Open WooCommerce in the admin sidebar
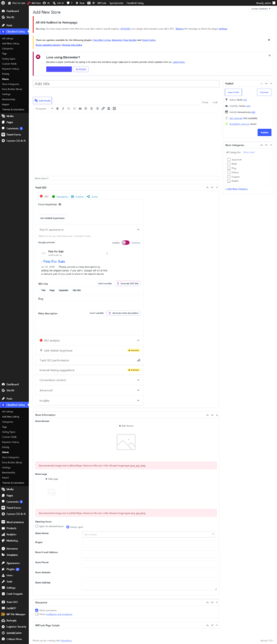This screenshot has width=277, height=644. tap(14, 521)
